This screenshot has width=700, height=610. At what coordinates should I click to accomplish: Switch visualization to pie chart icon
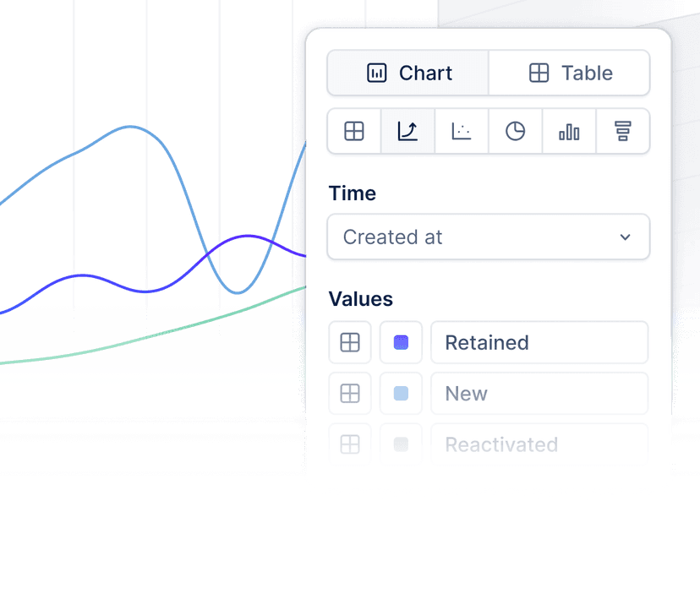516,131
